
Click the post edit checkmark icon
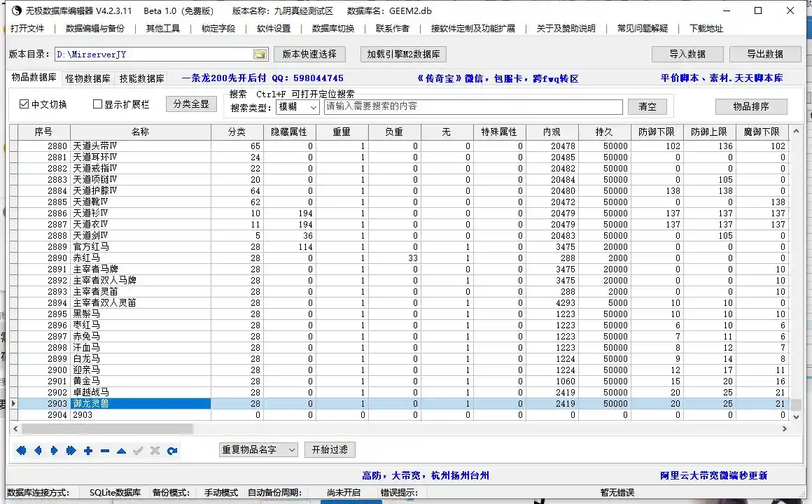point(138,451)
